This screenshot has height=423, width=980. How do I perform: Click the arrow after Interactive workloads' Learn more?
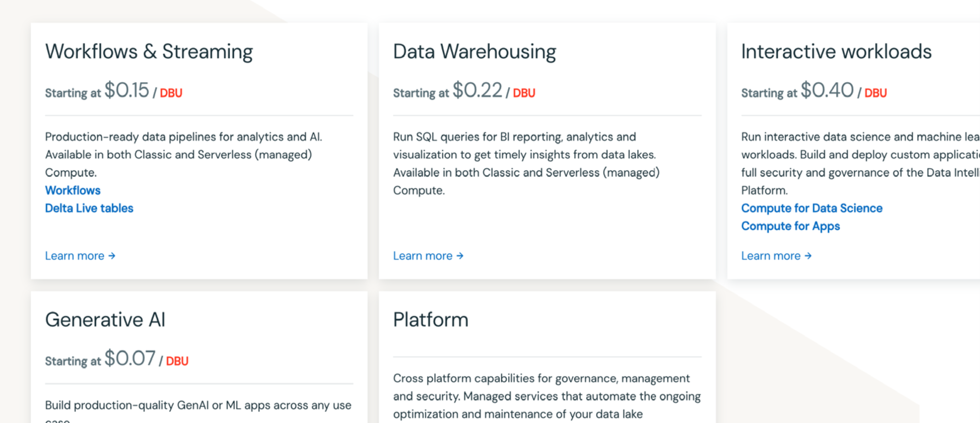click(x=808, y=256)
